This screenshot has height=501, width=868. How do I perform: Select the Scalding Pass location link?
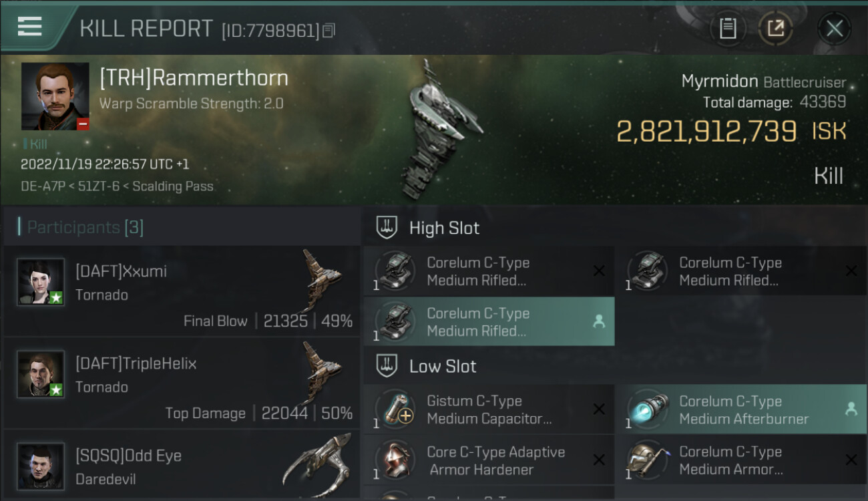pos(173,186)
